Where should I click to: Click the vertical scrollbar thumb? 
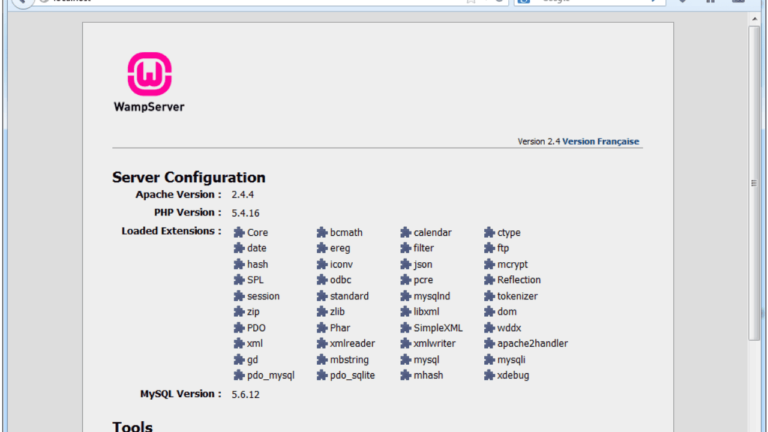pos(754,183)
